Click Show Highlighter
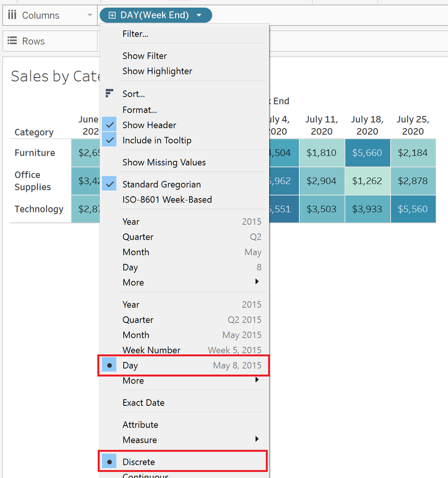 point(157,71)
